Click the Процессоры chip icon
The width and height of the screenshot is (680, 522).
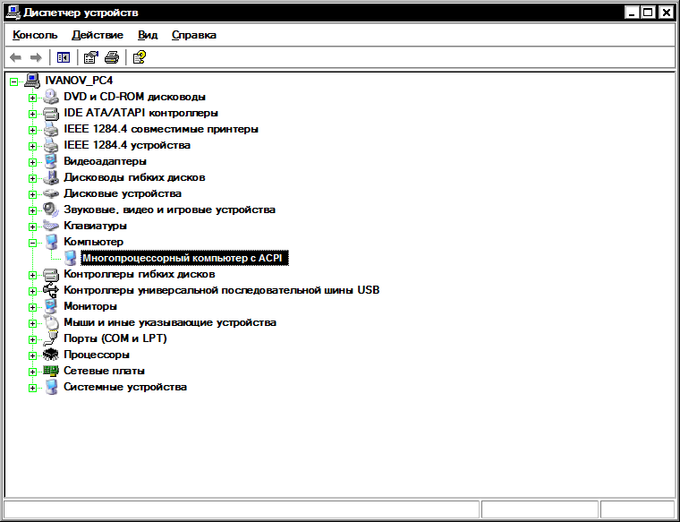51,355
